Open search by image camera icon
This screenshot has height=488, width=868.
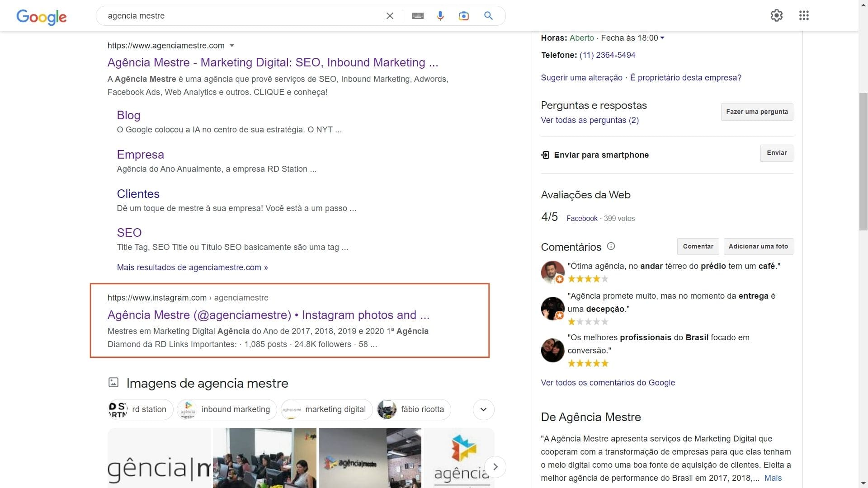pos(464,15)
